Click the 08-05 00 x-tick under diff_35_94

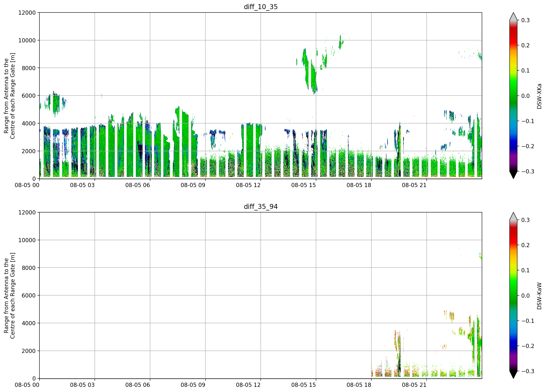27,385
